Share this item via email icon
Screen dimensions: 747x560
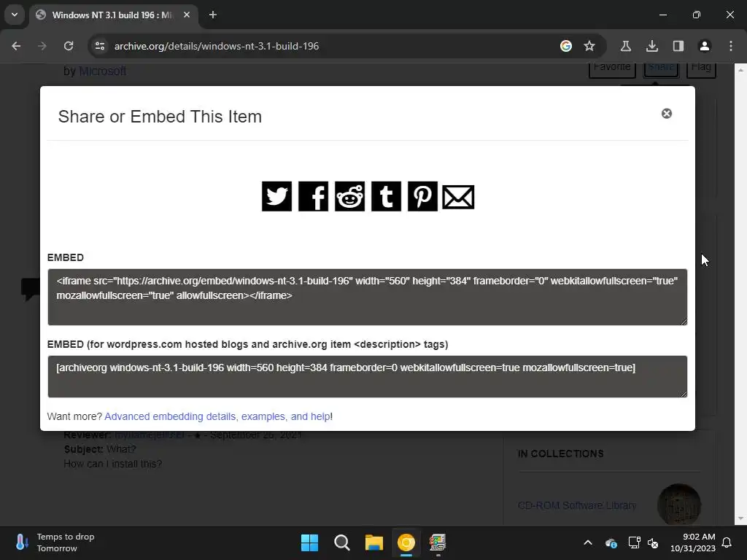click(458, 197)
